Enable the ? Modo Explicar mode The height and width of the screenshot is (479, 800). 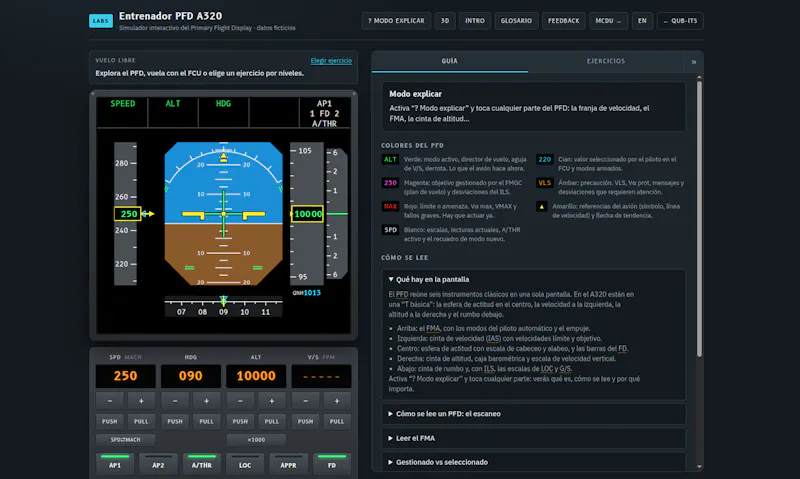(396, 21)
